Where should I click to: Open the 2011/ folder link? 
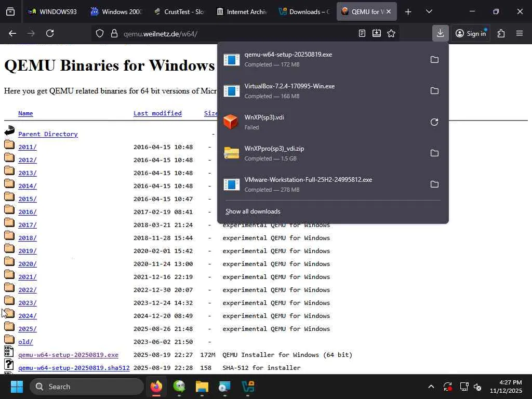pos(28,147)
